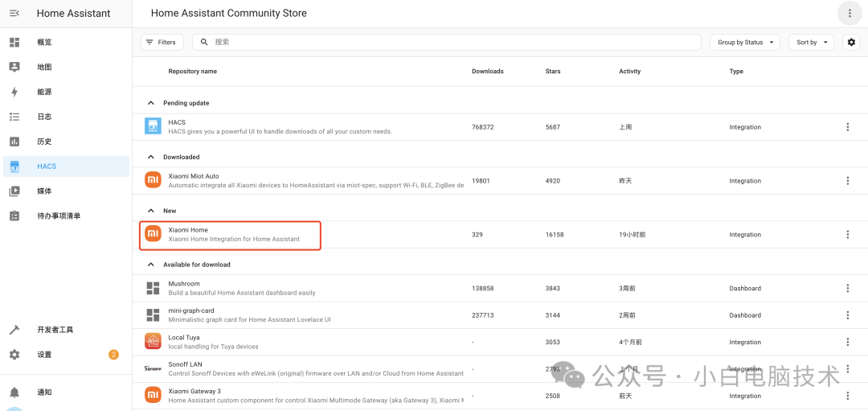Open the 概览 overview page

66,42
